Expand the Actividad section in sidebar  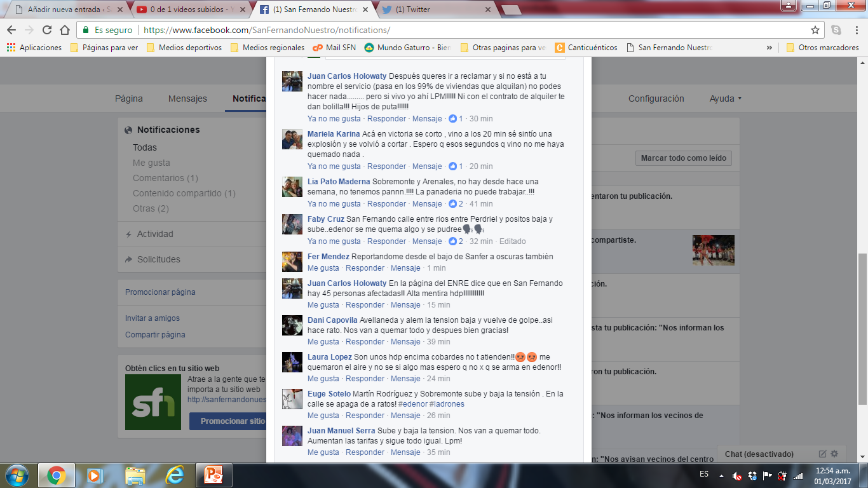[x=155, y=234]
